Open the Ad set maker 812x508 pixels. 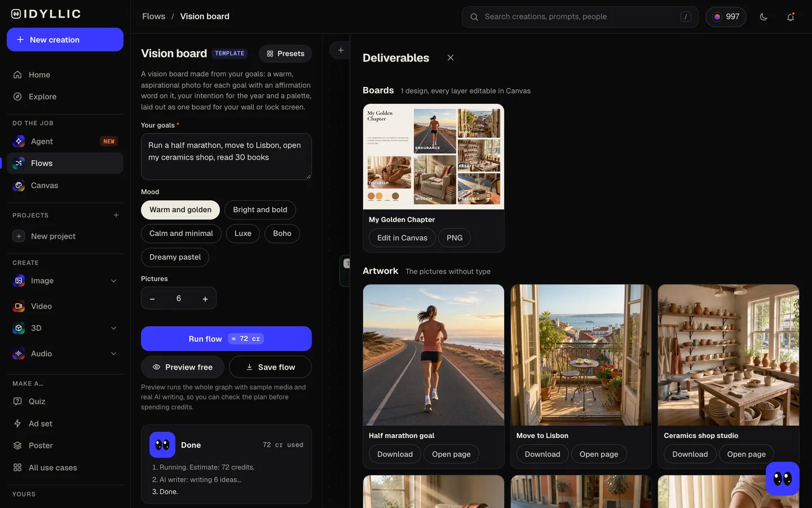(x=65, y=423)
